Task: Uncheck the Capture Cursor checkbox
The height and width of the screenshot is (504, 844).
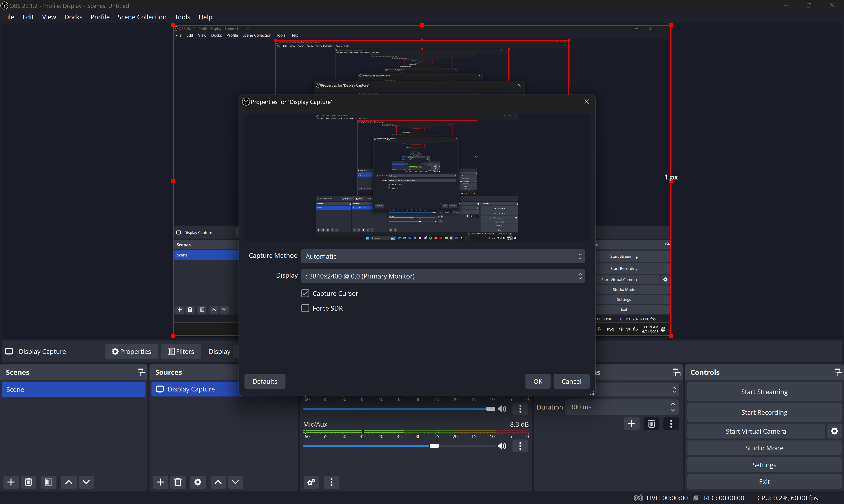Action: coord(305,293)
